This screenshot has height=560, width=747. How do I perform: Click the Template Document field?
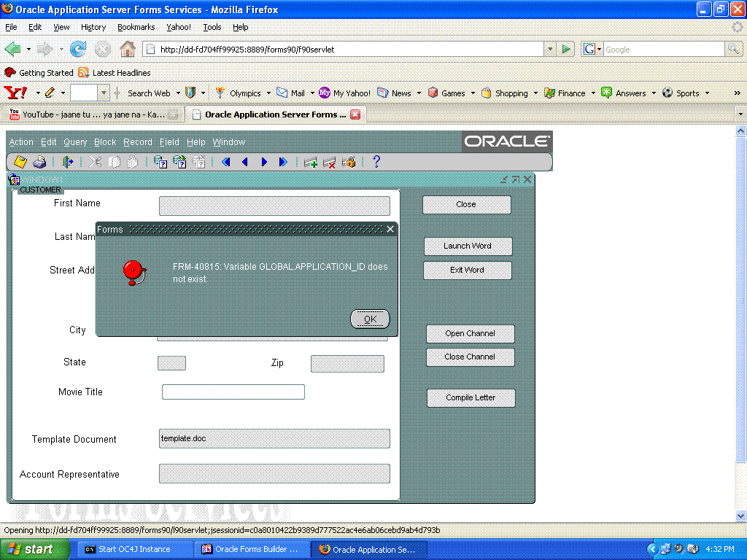(274, 438)
